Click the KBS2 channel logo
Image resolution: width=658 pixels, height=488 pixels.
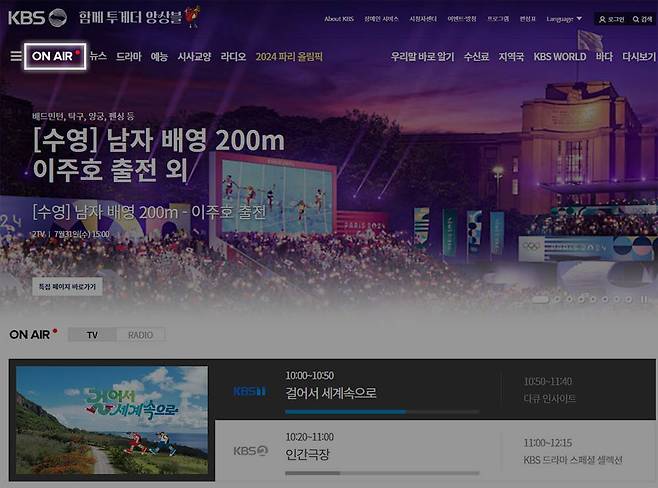pyautogui.click(x=250, y=451)
